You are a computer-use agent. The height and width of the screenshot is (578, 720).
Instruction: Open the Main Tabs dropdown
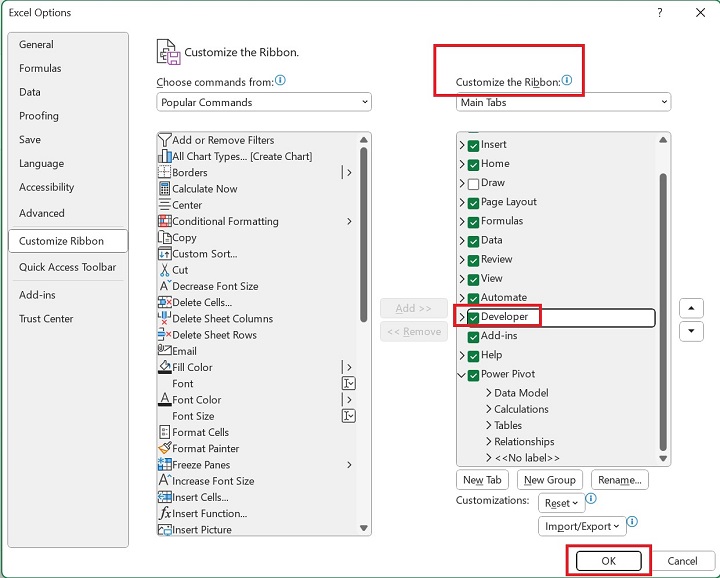(x=563, y=102)
